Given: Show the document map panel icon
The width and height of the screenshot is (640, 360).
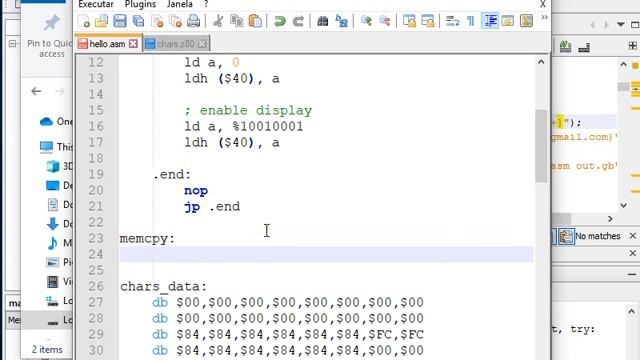Looking at the screenshot, I should pyautogui.click(x=527, y=21).
